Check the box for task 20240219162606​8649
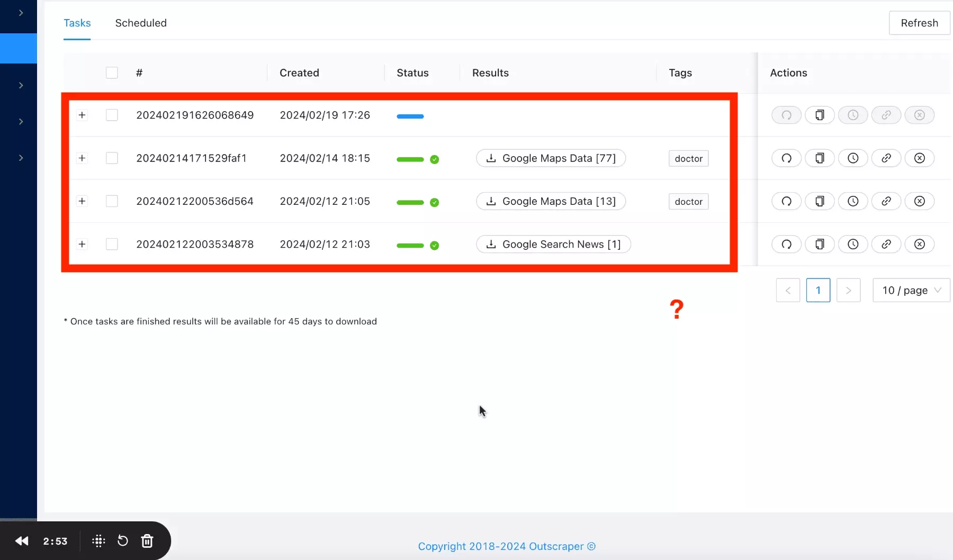This screenshot has width=953, height=560. (x=112, y=115)
